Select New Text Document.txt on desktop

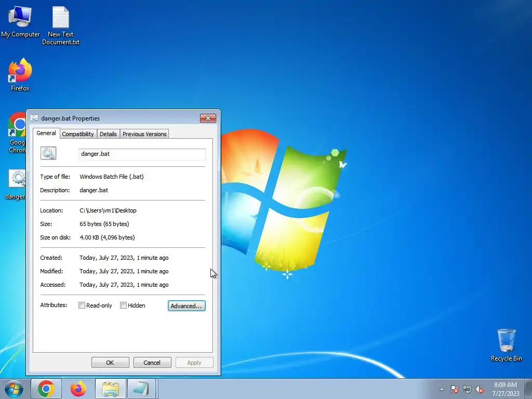(x=61, y=25)
